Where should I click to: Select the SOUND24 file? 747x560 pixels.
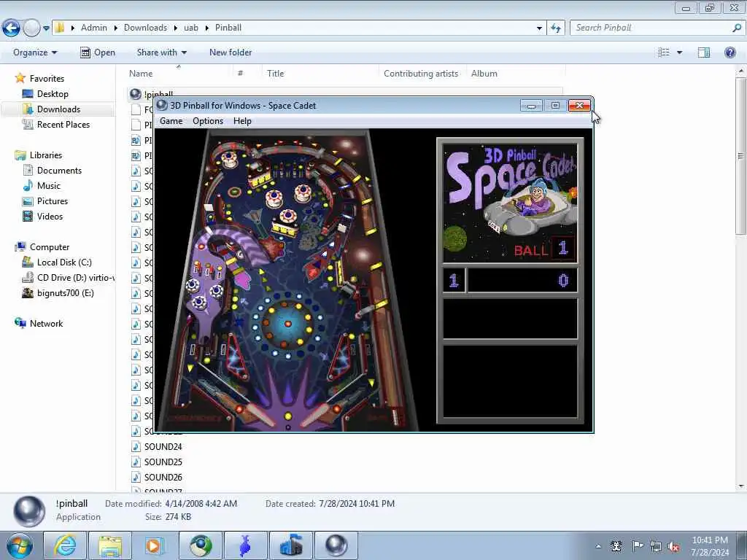pyautogui.click(x=163, y=447)
